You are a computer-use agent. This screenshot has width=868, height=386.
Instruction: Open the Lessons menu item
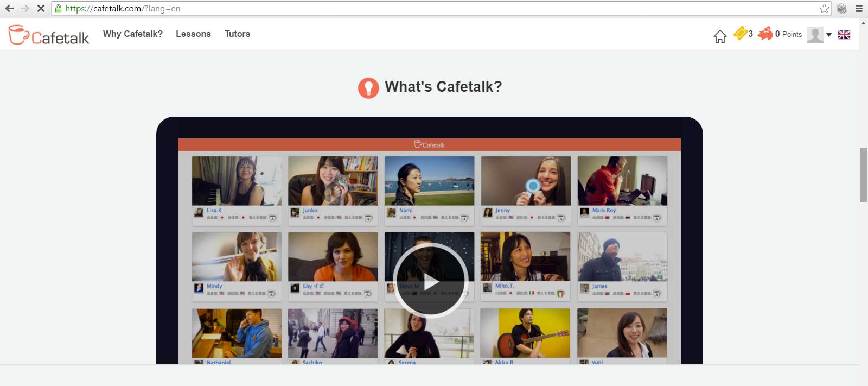[193, 34]
